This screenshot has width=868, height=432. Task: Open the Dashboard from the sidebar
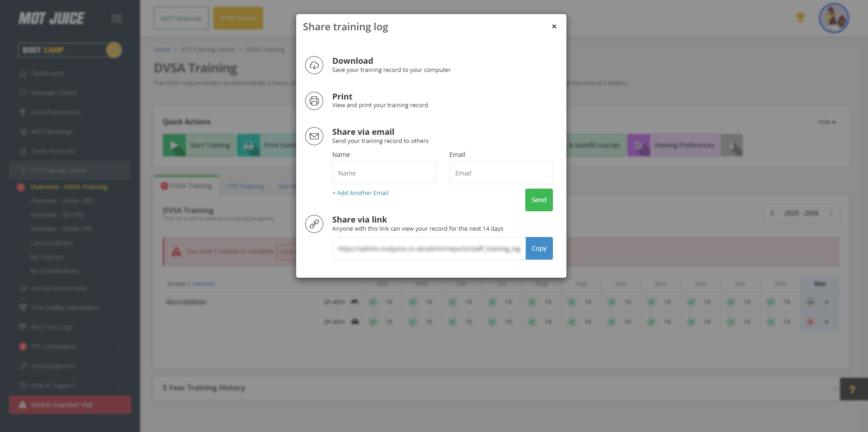pos(47,73)
